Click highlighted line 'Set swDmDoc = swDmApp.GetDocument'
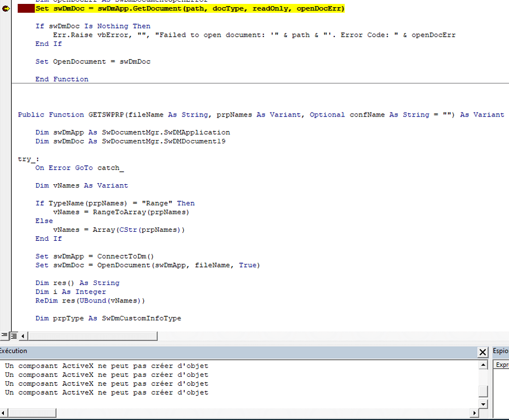Viewport: 509px width, 420px height. coord(190,9)
